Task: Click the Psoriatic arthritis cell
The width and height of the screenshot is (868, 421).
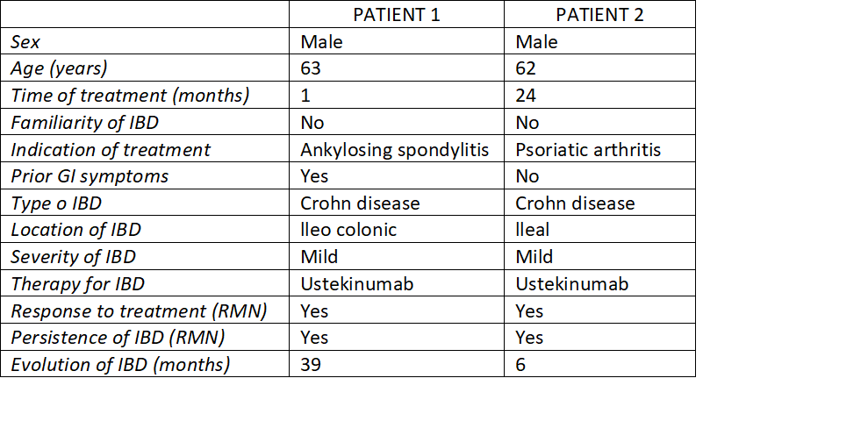Action: pos(588,150)
